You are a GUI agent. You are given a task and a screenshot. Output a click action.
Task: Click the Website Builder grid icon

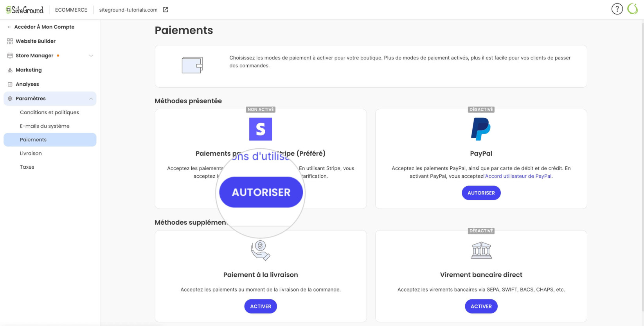click(10, 41)
